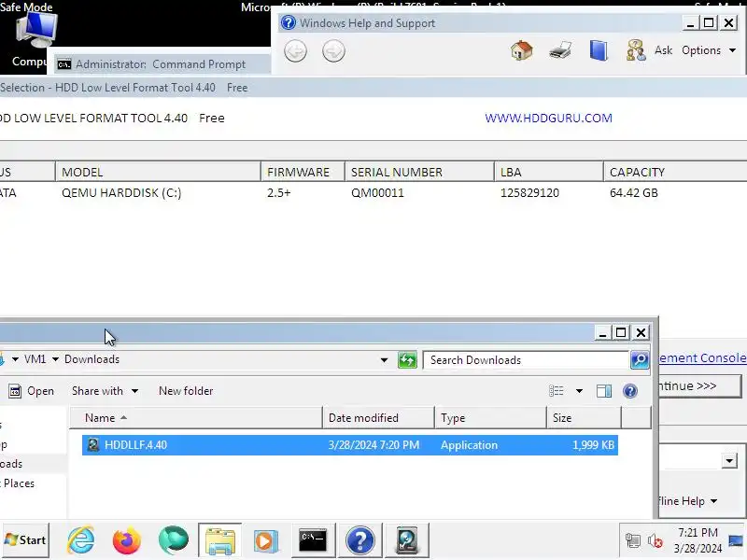Click the Administrator: Command Prompt title bar
The height and width of the screenshot is (560, 747).
click(160, 64)
